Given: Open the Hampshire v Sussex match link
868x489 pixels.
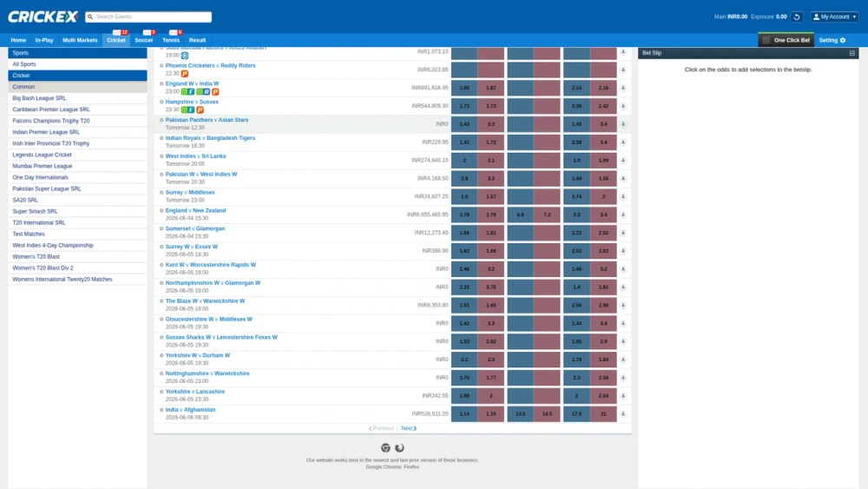Looking at the screenshot, I should click(x=192, y=102).
